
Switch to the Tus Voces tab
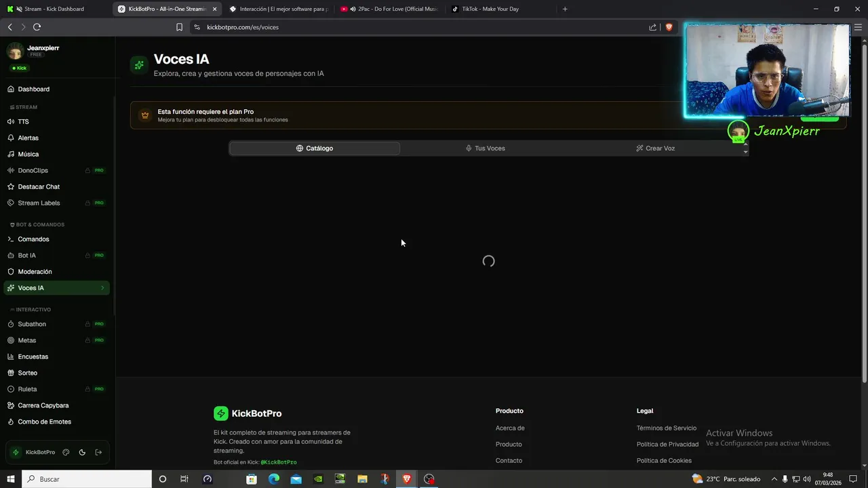tap(486, 148)
